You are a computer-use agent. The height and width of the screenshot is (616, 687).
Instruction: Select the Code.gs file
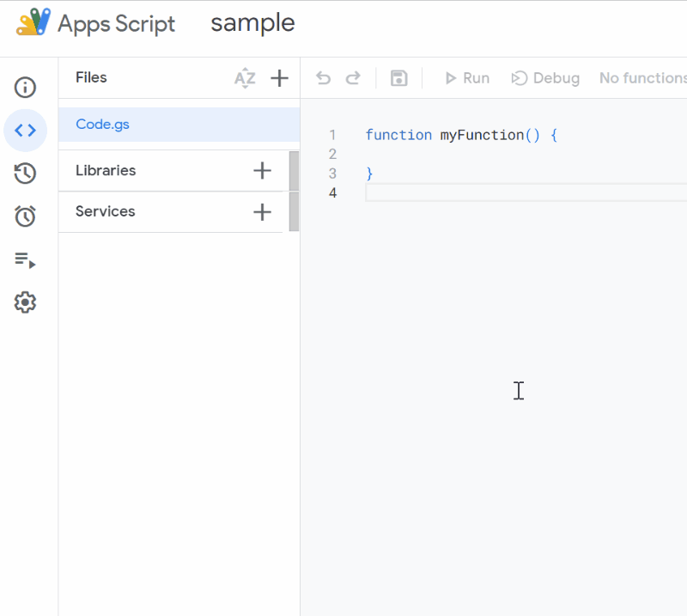pyautogui.click(x=103, y=125)
